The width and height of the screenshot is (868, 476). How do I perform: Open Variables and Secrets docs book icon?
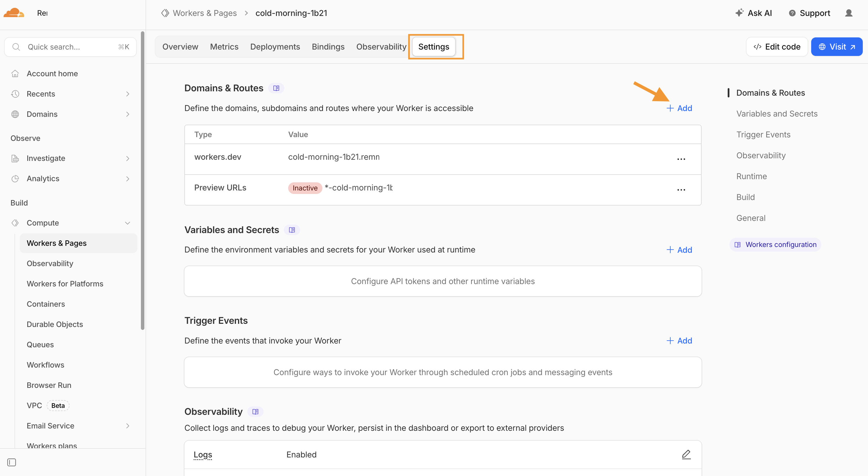(292, 230)
